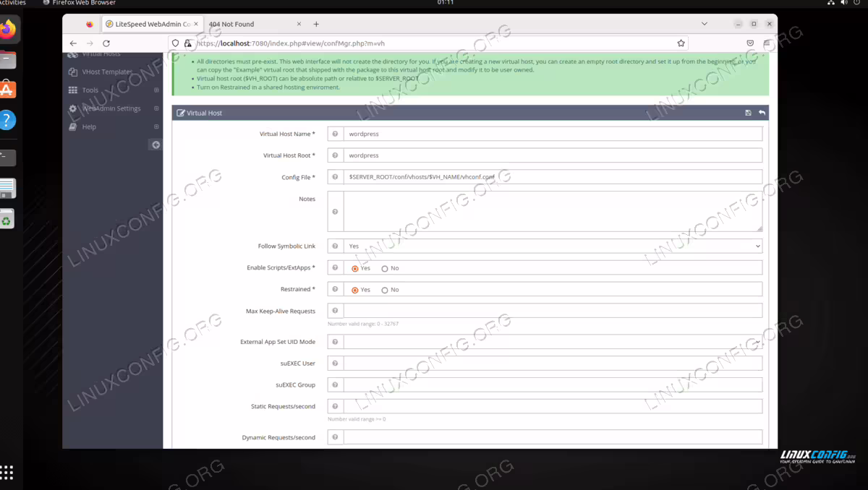Open Firefox from the Ubuntu dock

pos(7,30)
